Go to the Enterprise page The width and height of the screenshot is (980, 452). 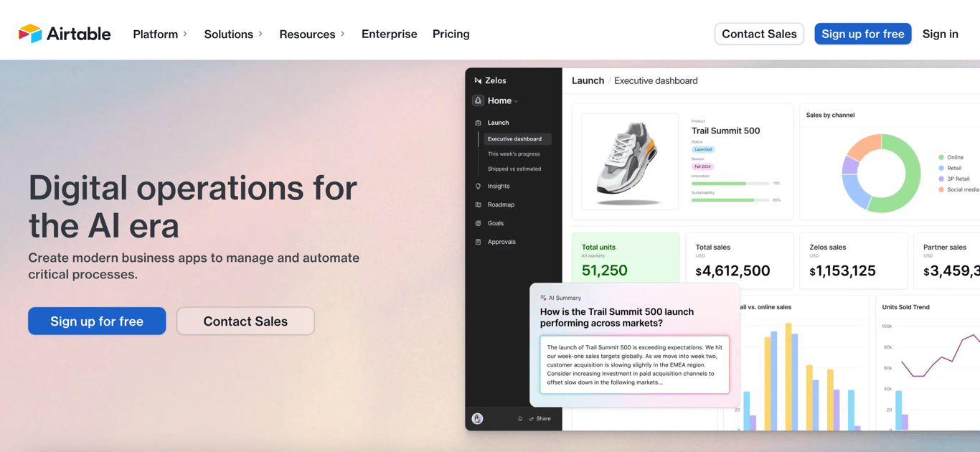click(x=389, y=34)
